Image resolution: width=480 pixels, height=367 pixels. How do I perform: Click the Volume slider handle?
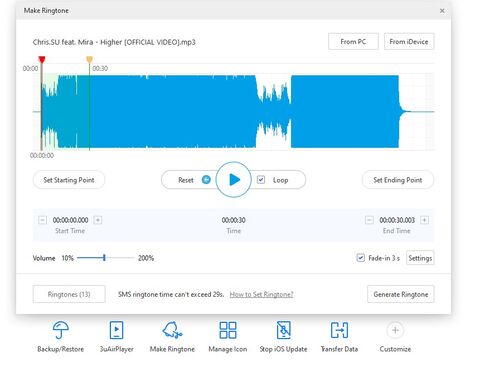point(104,258)
